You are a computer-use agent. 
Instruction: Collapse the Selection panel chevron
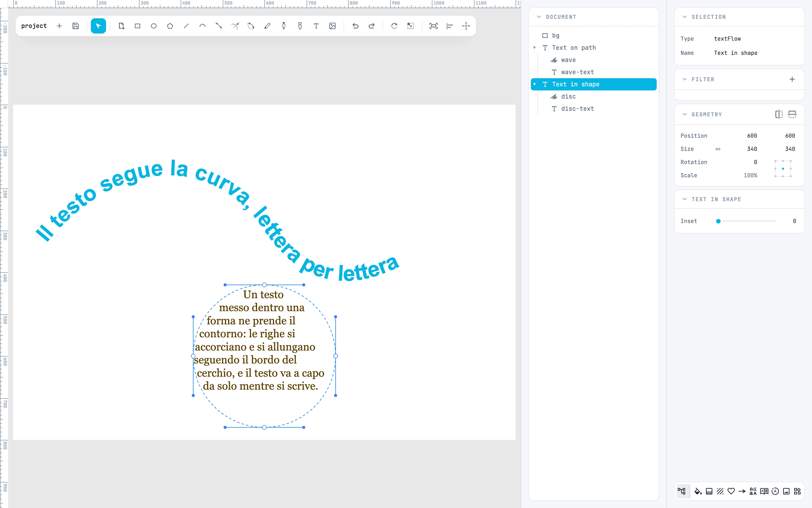click(685, 17)
